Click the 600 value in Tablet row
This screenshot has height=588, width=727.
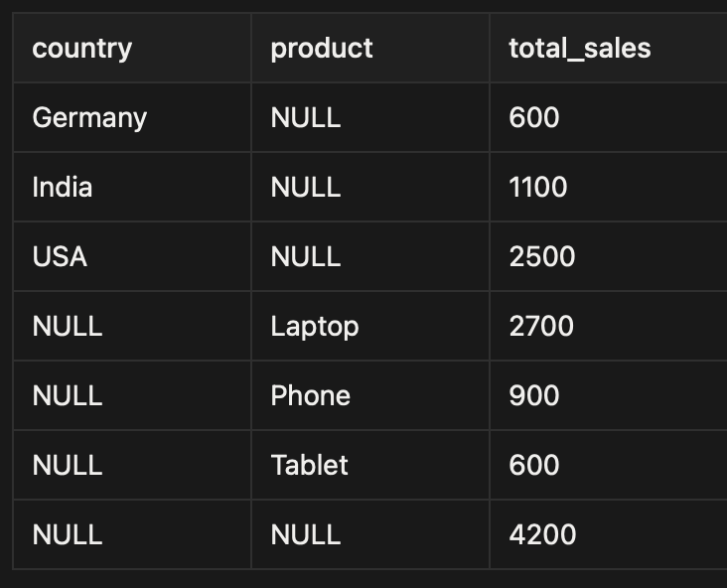[533, 465]
